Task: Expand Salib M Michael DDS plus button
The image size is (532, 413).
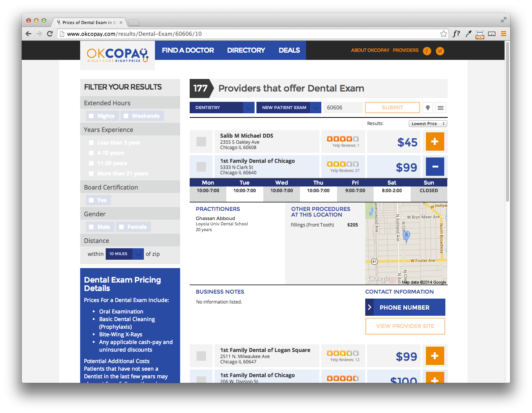Action: point(435,141)
